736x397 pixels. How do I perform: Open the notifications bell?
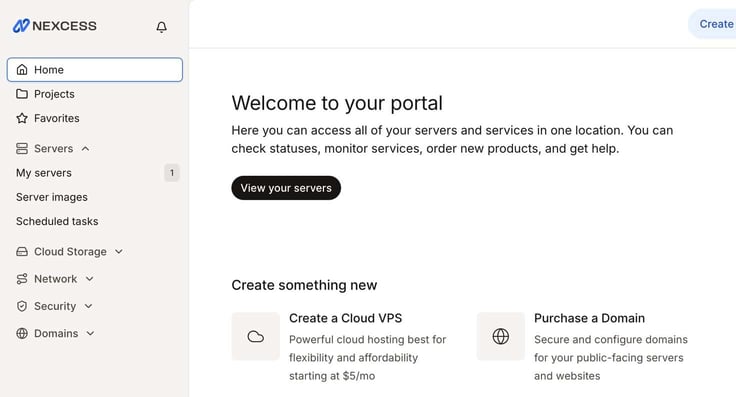point(161,27)
